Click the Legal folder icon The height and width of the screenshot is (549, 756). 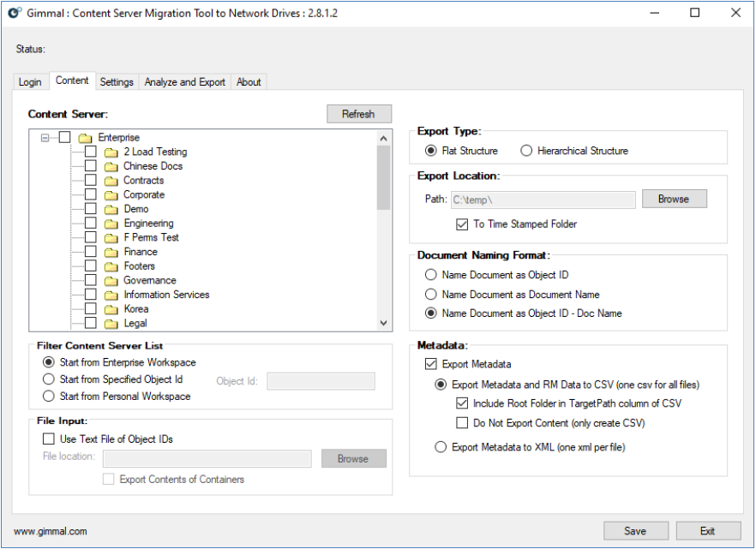pyautogui.click(x=111, y=324)
